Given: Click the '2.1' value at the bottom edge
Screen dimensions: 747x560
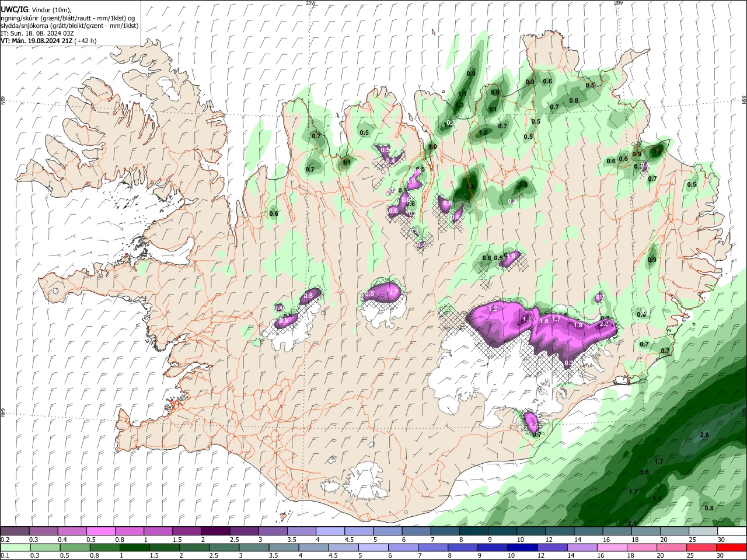Looking at the screenshot, I should click(631, 523).
